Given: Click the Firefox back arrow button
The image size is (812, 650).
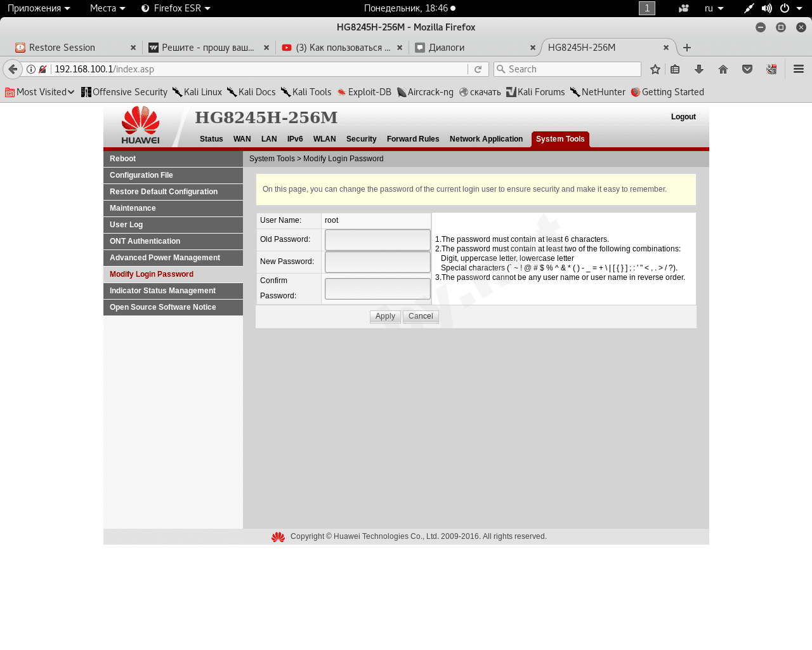Looking at the screenshot, I should click(13, 69).
